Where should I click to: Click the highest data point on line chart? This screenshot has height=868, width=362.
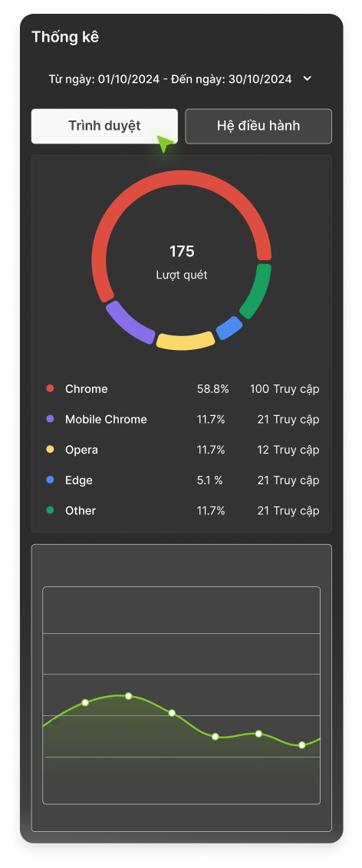point(128,696)
